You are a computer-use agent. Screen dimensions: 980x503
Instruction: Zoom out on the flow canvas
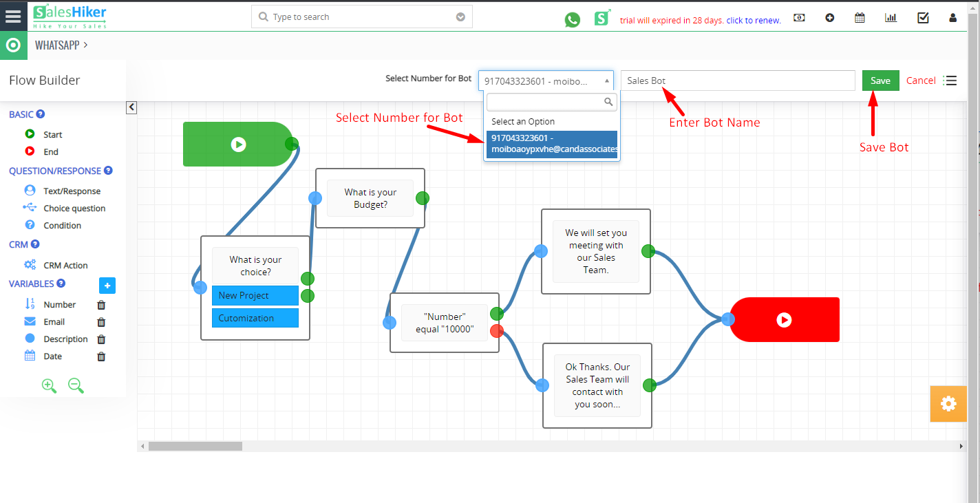pos(76,385)
